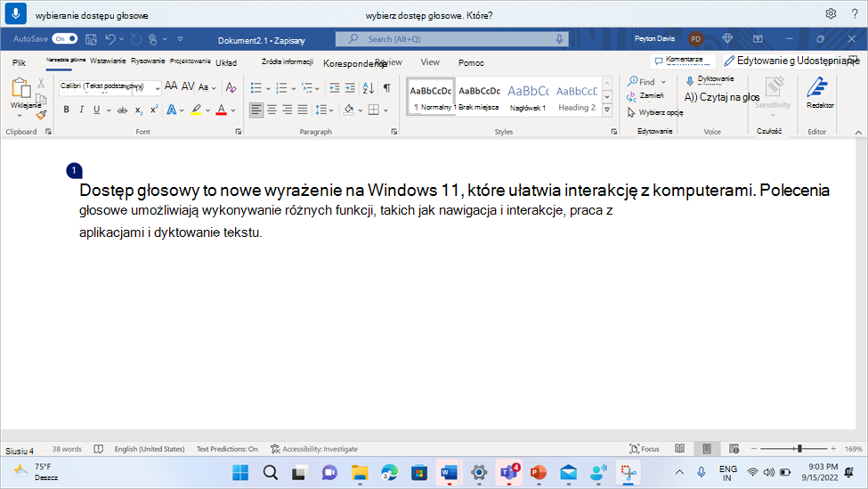Click the Save icon in title bar

coord(92,39)
